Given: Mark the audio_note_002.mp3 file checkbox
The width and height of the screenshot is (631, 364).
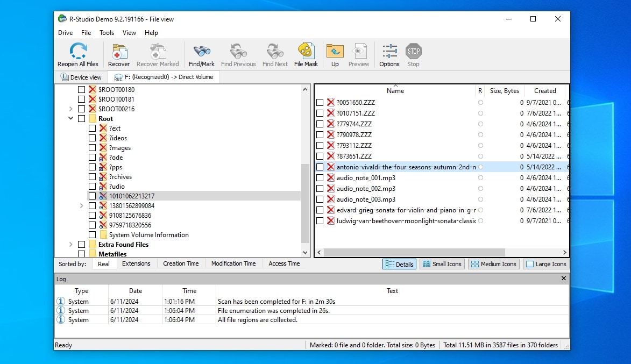Looking at the screenshot, I should 320,189.
